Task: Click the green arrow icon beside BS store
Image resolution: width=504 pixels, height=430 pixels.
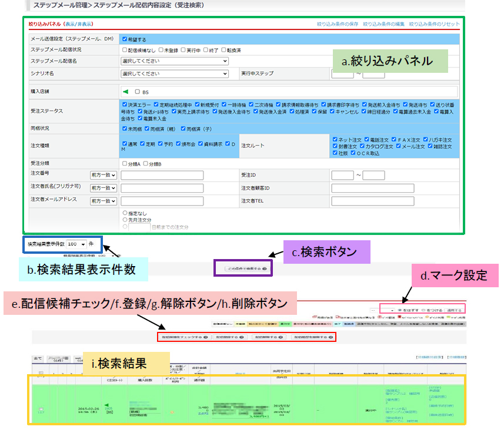Action: (x=125, y=92)
